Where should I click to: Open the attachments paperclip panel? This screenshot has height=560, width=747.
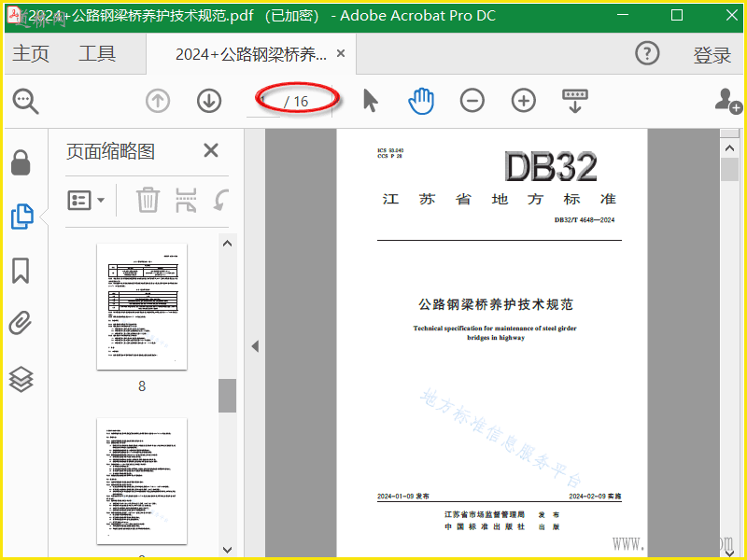(21, 323)
